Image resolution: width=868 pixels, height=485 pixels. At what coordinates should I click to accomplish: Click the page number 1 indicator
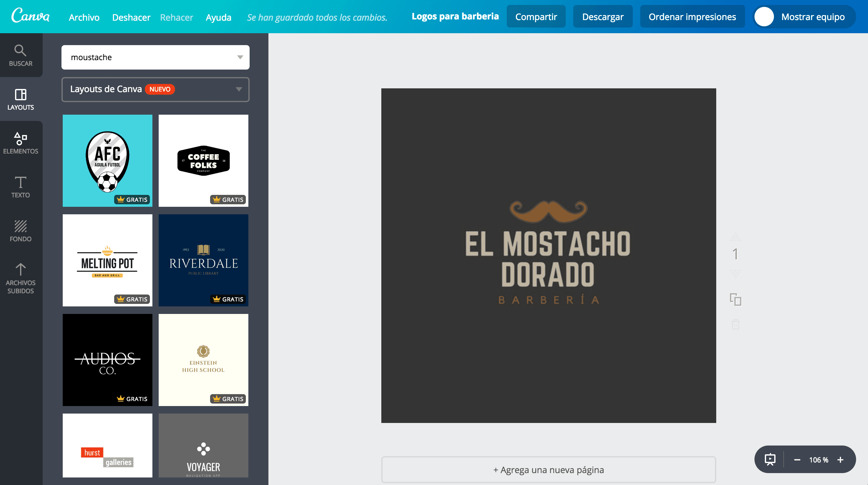tap(735, 254)
